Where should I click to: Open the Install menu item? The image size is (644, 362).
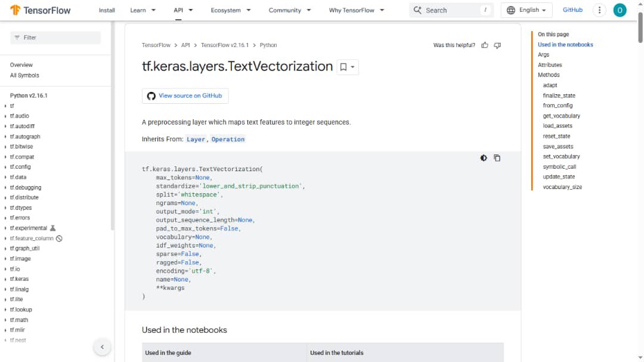coord(107,10)
